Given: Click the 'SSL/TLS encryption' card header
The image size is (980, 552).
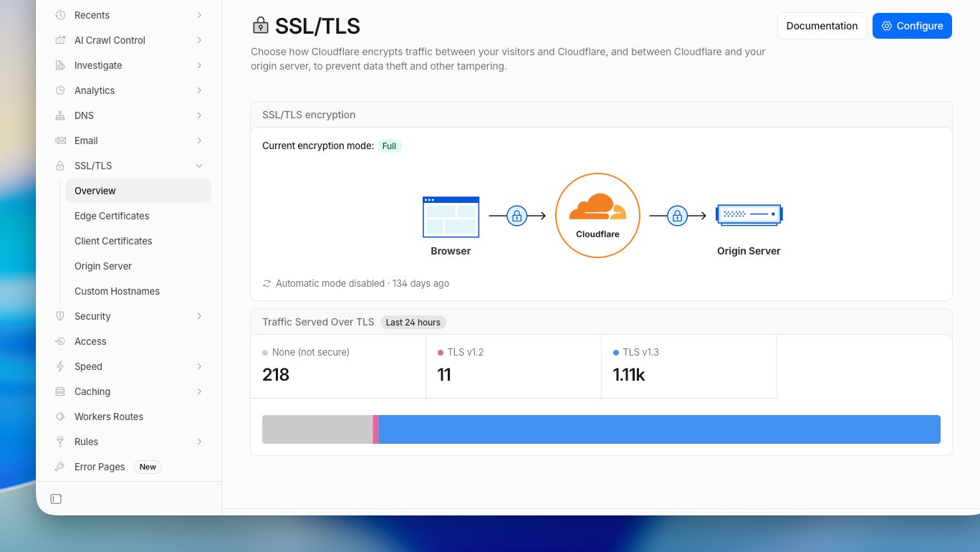Looking at the screenshot, I should click(601, 115).
